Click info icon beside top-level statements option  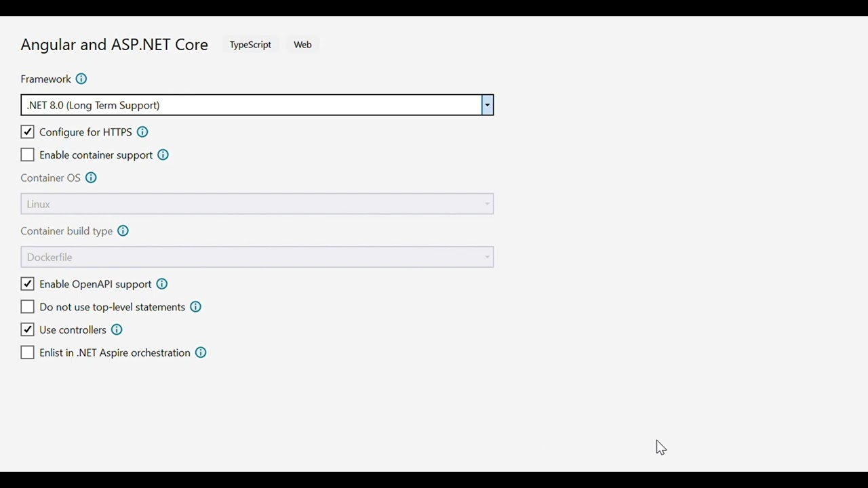195,307
